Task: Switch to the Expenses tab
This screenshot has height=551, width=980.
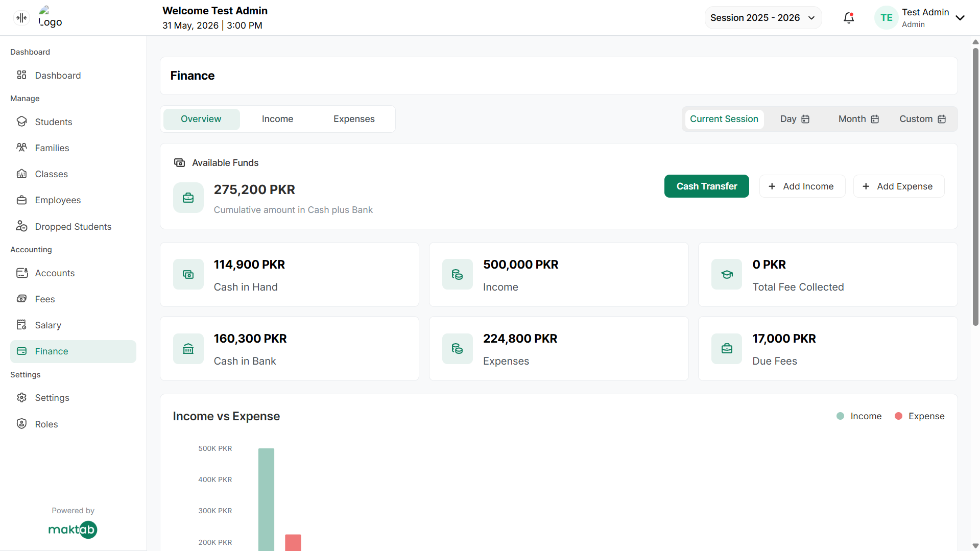Action: tap(354, 119)
